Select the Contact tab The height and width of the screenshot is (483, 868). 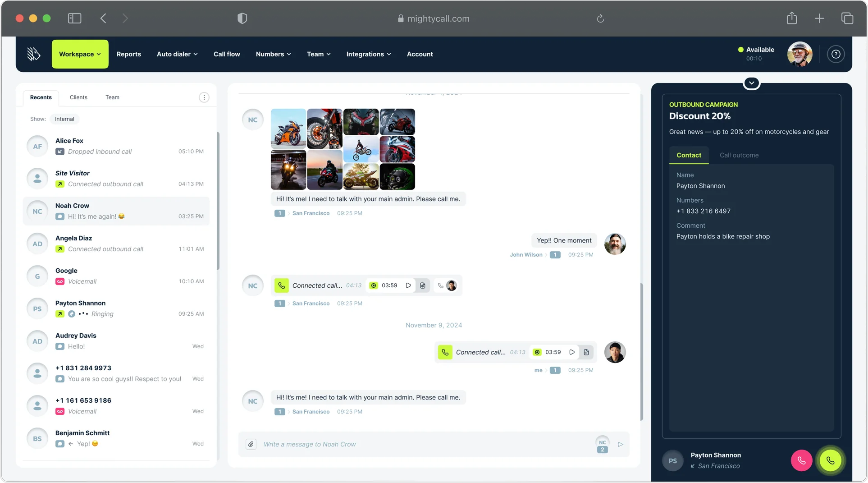tap(689, 155)
